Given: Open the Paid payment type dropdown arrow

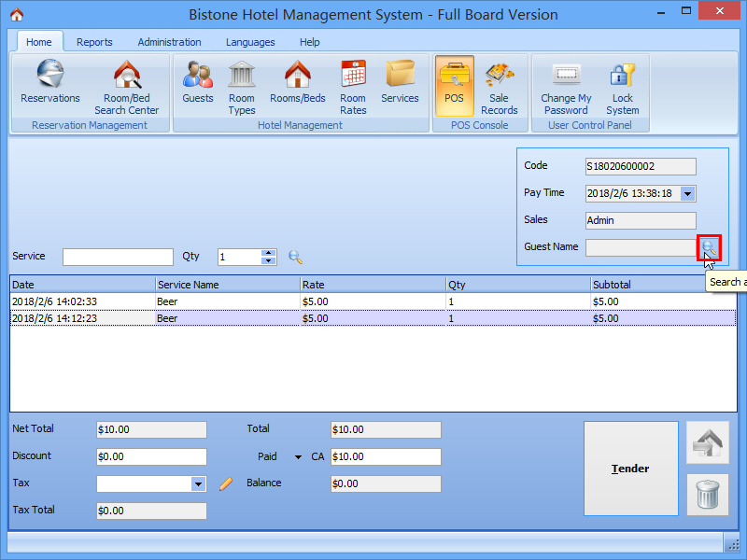Looking at the screenshot, I should pyautogui.click(x=298, y=457).
